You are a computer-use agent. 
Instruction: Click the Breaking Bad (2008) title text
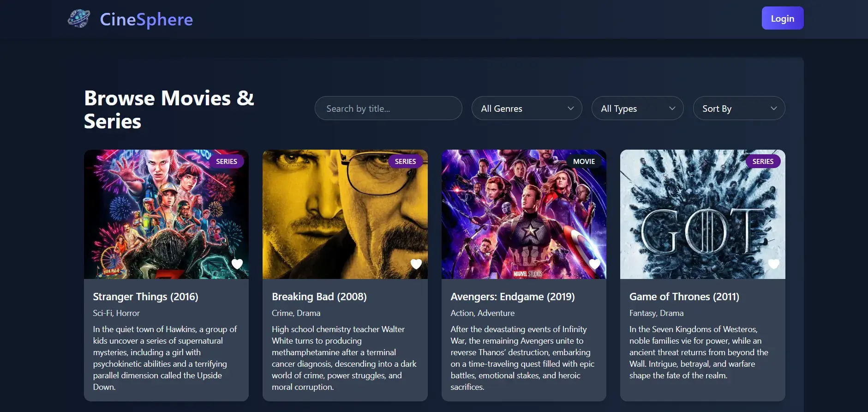click(319, 297)
